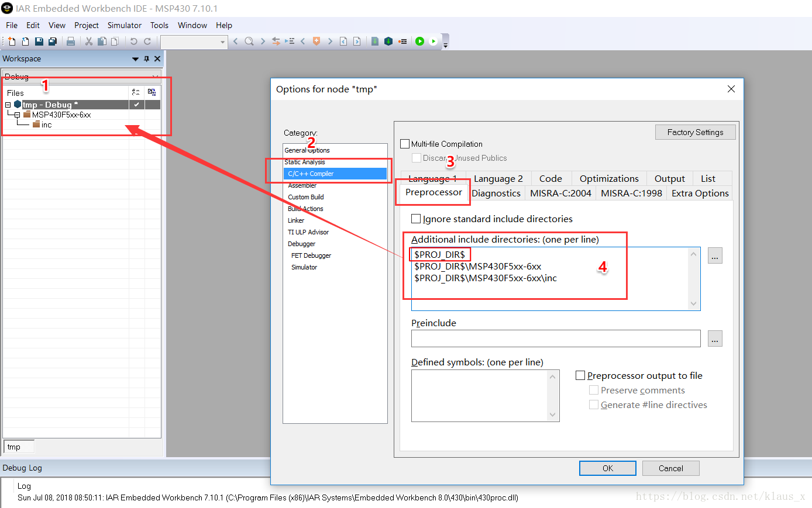The width and height of the screenshot is (812, 508).
Task: Open the File menu
Action: [12, 25]
